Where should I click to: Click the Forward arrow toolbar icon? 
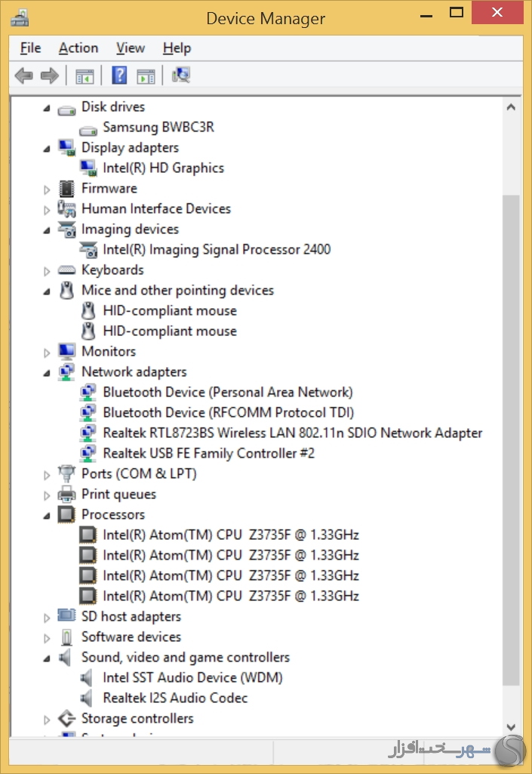coord(49,76)
